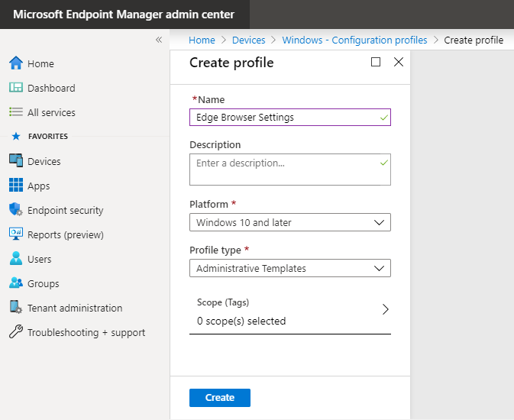
Task: Click the Name field with Edge Browser Settings
Action: 290,117
